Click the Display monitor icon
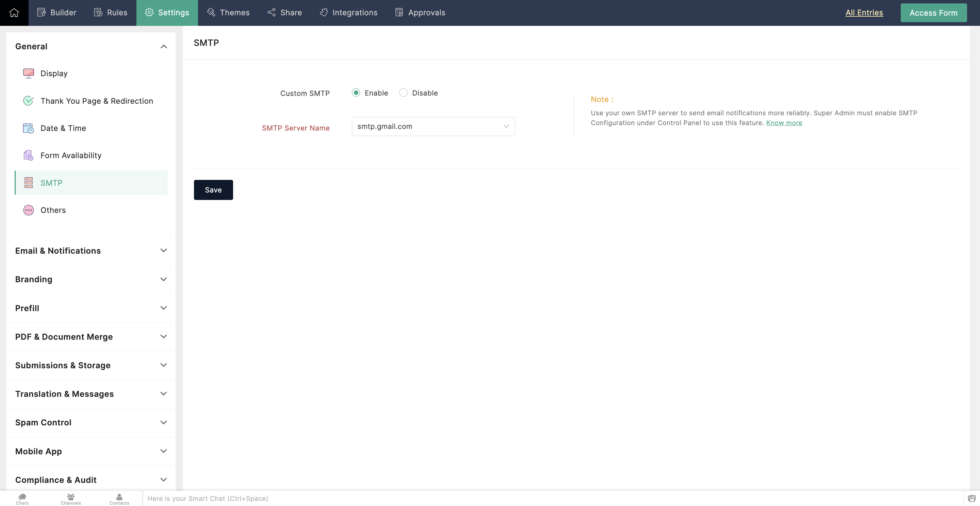 (29, 73)
